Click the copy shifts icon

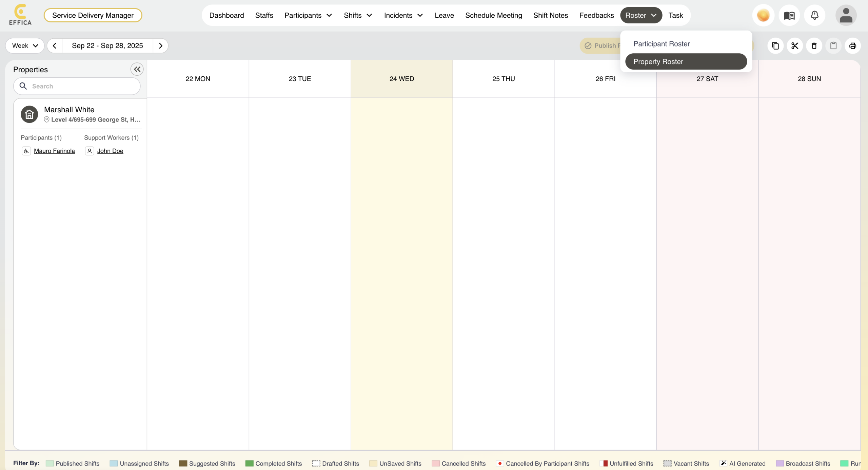775,45
